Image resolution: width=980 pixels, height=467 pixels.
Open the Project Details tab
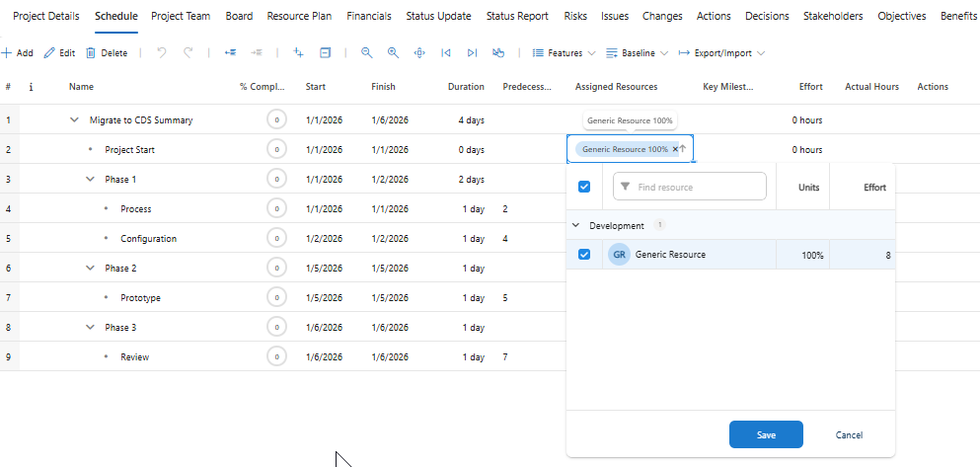46,16
